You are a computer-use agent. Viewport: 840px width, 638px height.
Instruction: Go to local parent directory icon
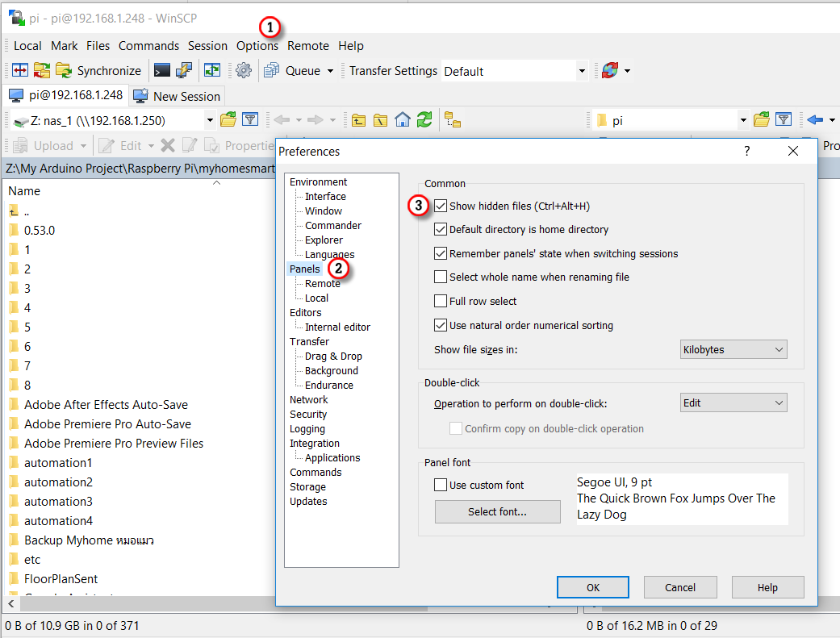(x=358, y=120)
